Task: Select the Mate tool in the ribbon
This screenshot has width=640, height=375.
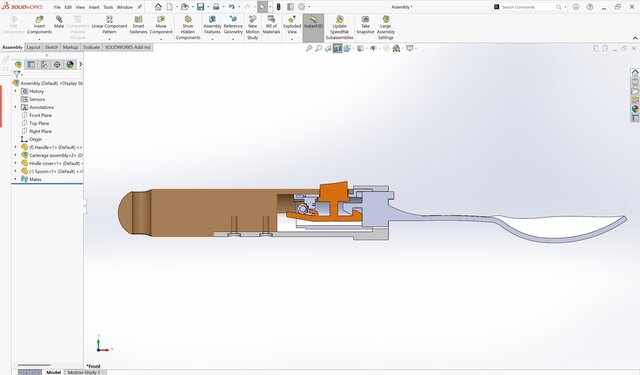Action: pyautogui.click(x=59, y=22)
